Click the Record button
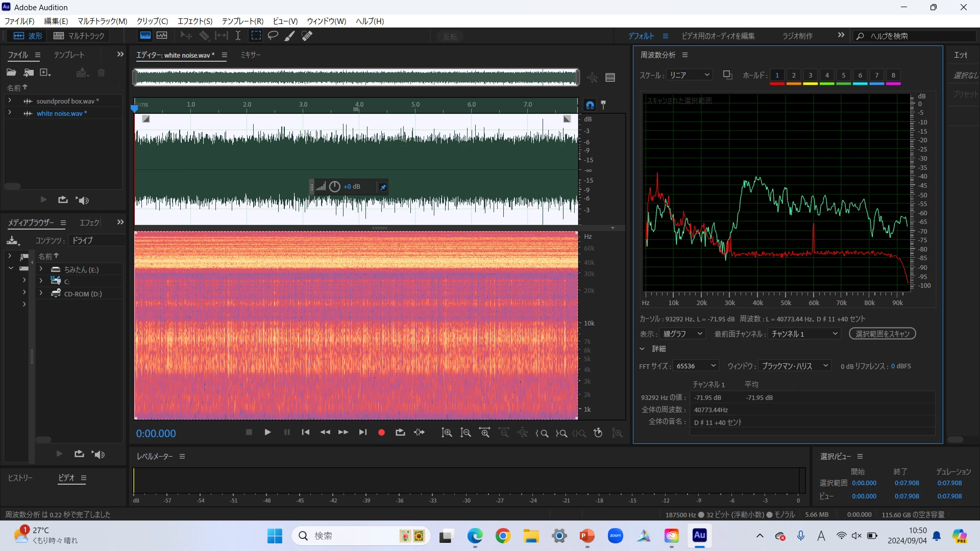 coord(381,433)
